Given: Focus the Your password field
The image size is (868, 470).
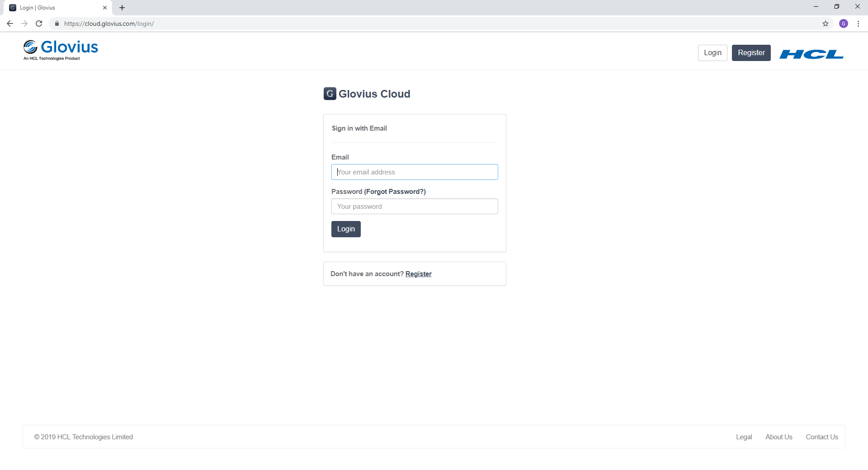Looking at the screenshot, I should 415,207.
